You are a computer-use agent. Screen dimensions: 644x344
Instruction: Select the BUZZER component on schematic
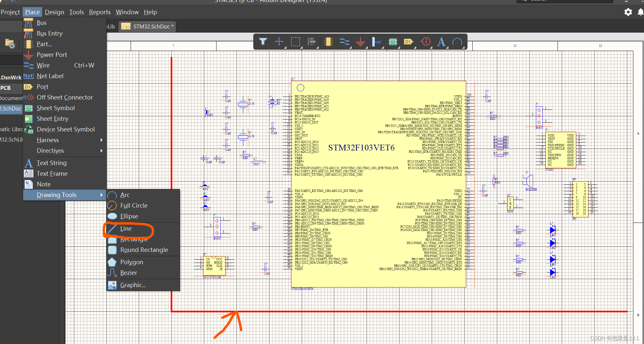(530, 181)
